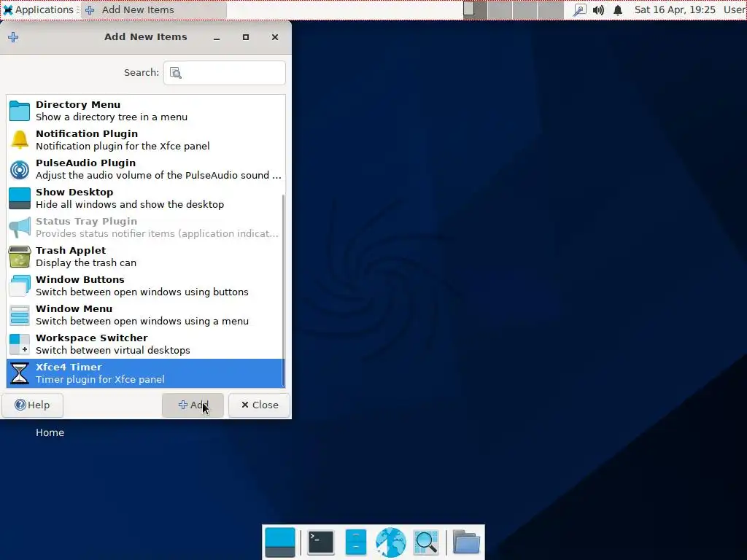Select the Directory Menu folder icon
Screen dimensions: 747x560
coord(20,111)
